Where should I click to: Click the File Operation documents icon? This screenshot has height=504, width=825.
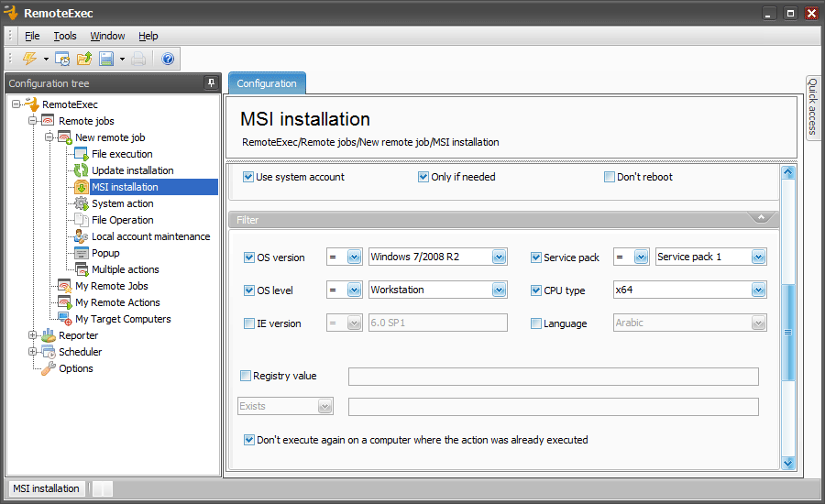(81, 219)
